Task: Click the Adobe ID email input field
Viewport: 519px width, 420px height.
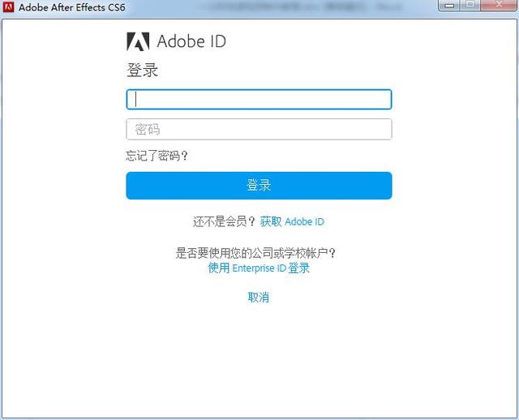Action: click(x=259, y=99)
